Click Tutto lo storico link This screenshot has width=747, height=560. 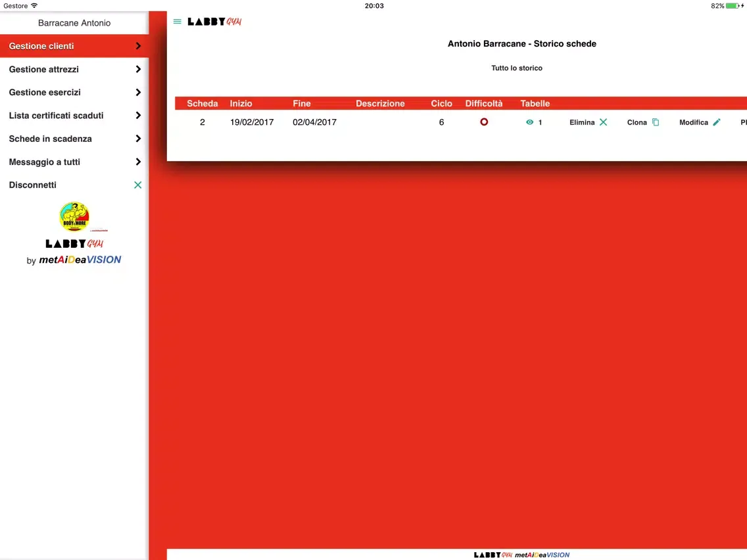click(516, 68)
